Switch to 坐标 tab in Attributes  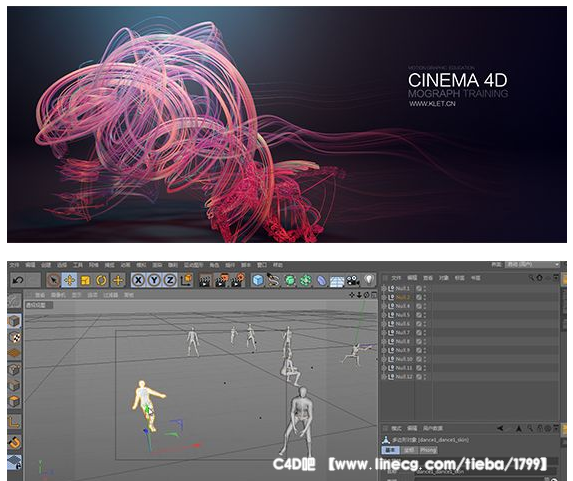click(x=409, y=450)
